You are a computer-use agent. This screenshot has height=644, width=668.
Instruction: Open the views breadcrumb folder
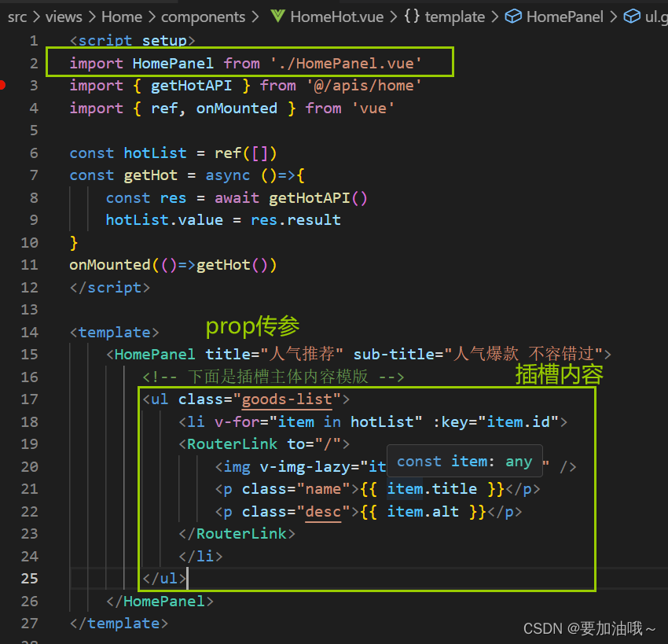[x=64, y=17]
